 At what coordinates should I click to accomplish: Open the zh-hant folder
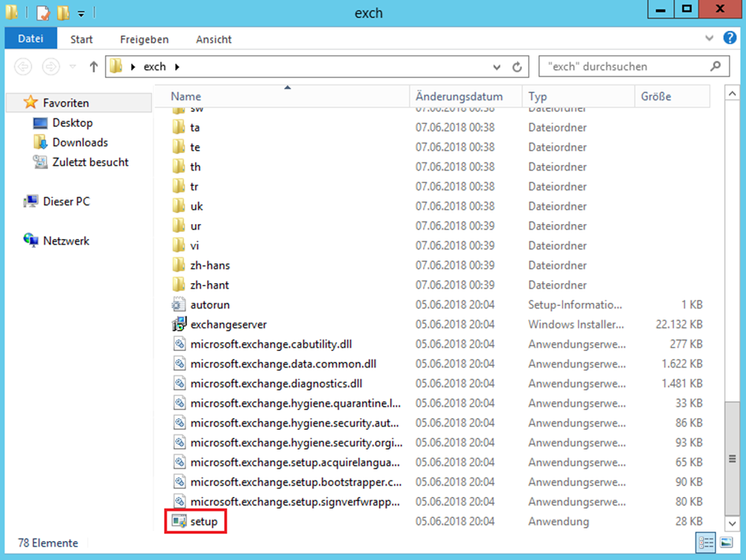(209, 285)
